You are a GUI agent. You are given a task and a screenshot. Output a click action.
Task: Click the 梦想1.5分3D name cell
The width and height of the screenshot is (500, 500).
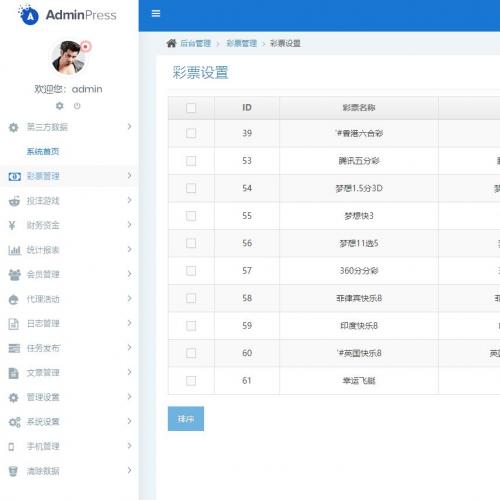[x=359, y=188]
